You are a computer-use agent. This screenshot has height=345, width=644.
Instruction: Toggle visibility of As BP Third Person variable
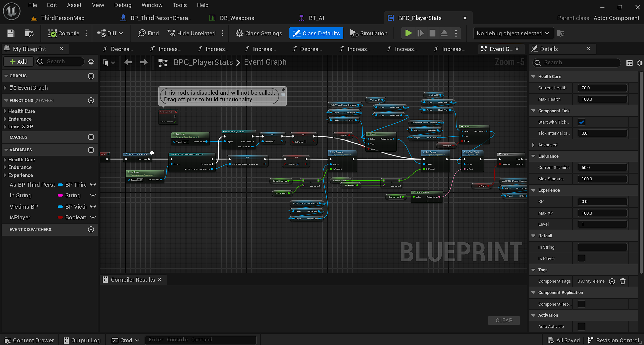[93, 185]
